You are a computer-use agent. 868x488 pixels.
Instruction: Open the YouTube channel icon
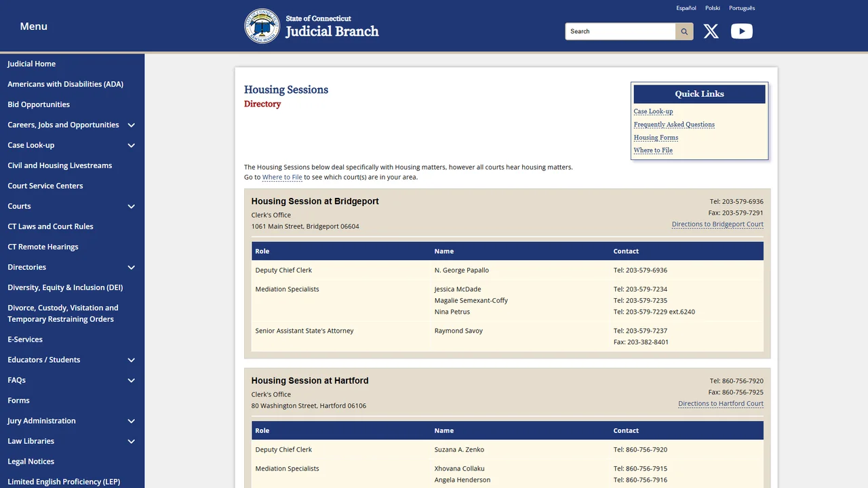pyautogui.click(x=741, y=31)
